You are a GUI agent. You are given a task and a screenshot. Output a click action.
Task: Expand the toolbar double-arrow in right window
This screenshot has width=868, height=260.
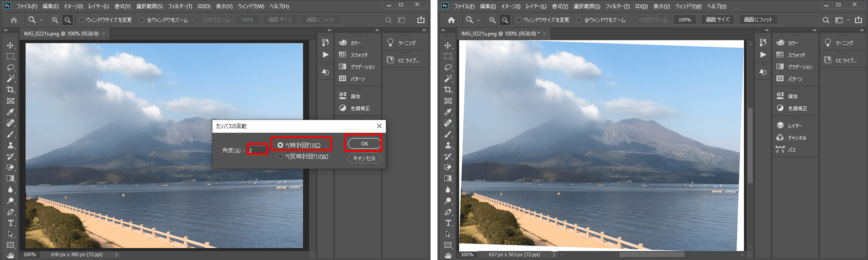point(443,30)
